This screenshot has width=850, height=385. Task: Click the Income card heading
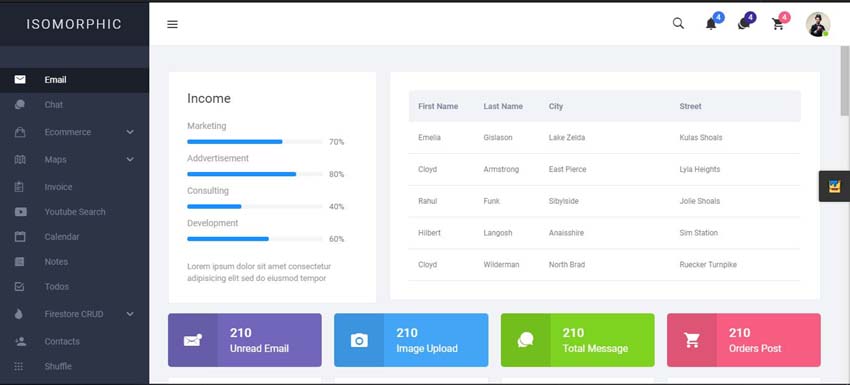pyautogui.click(x=209, y=98)
